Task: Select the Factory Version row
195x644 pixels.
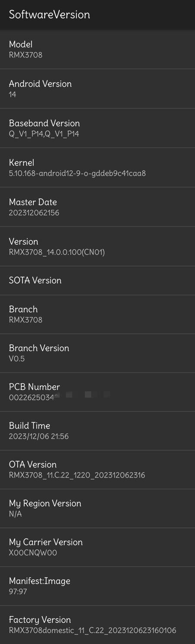Action: tap(97, 625)
